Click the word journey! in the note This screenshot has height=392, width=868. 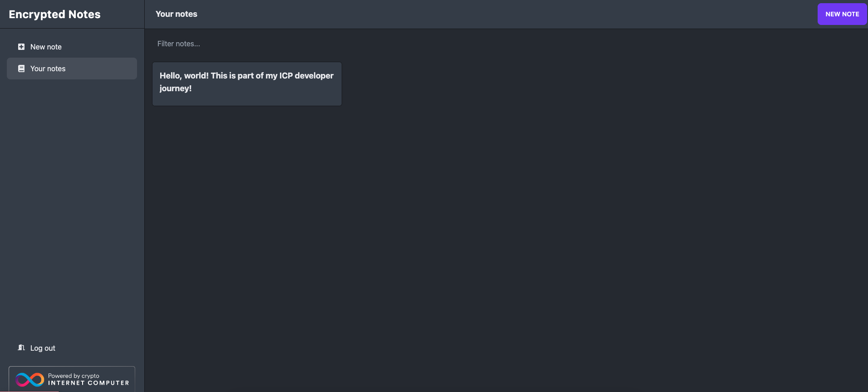175,88
